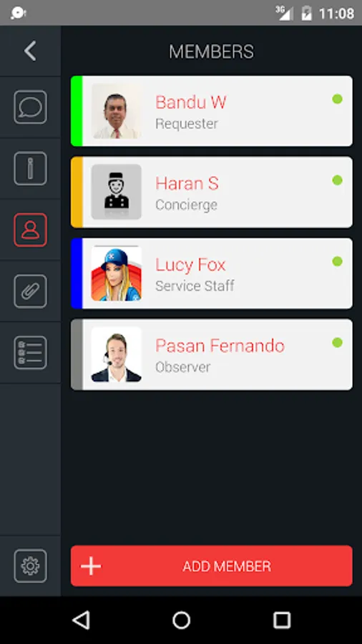Open the chat bubble sidebar icon
Image resolution: width=362 pixels, height=644 pixels.
(x=30, y=107)
